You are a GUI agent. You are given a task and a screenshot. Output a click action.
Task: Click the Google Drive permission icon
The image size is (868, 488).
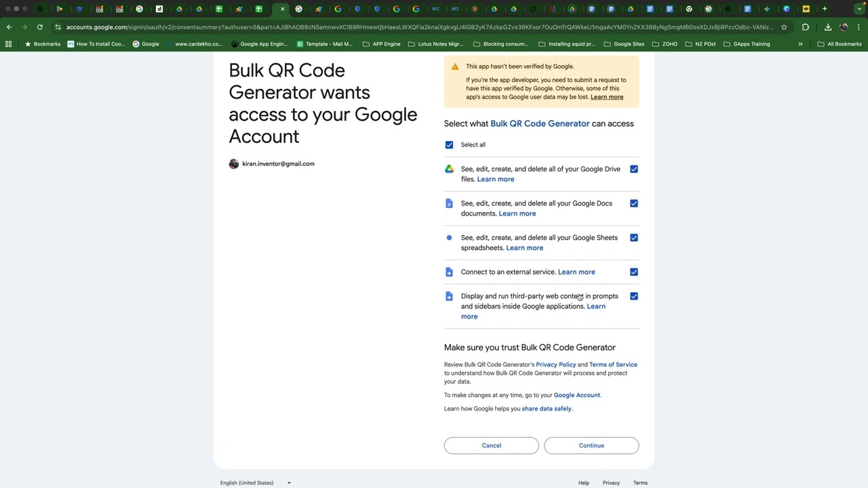pyautogui.click(x=449, y=169)
